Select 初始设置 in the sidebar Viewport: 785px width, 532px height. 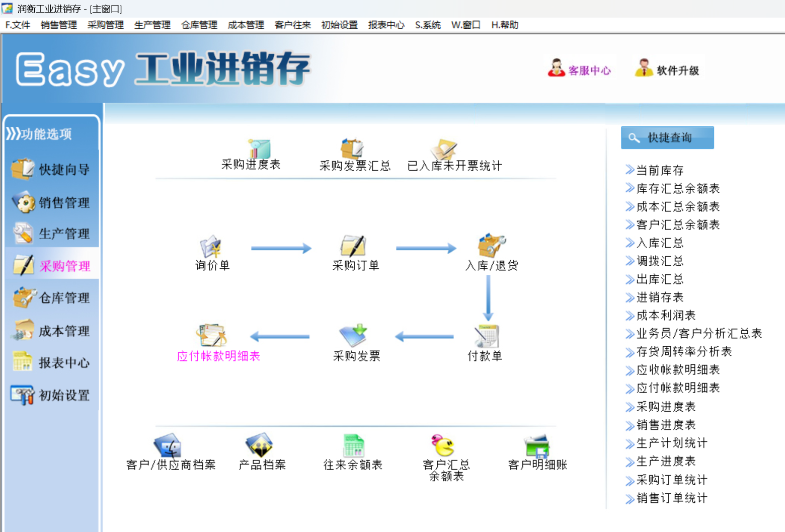point(51,395)
